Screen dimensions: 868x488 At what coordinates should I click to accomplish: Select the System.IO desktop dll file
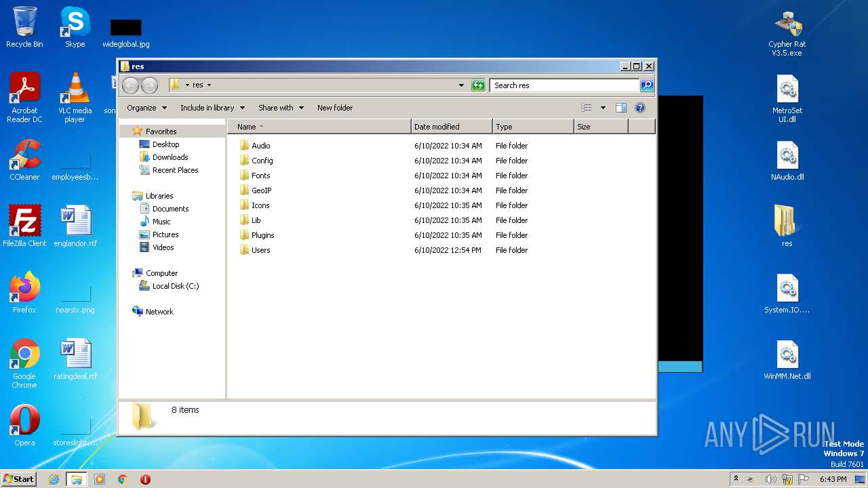(787, 294)
